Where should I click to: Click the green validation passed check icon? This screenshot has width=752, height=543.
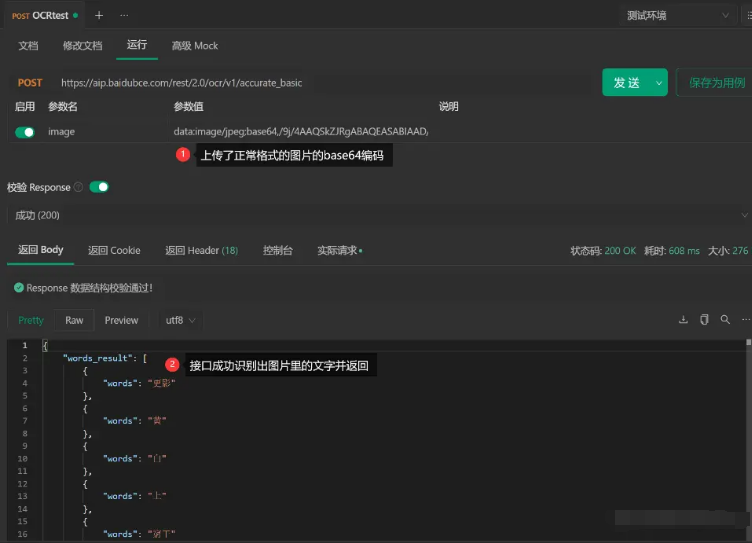click(19, 288)
